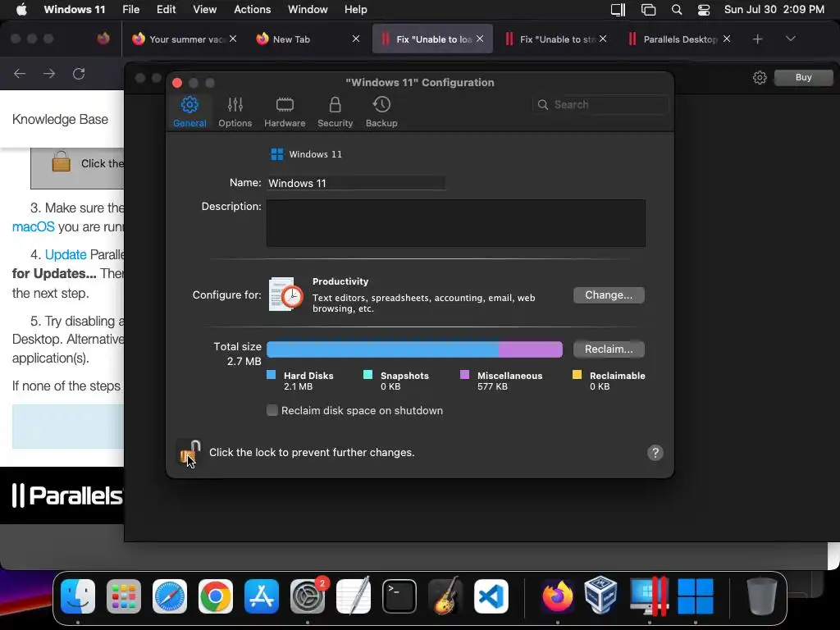Image resolution: width=840 pixels, height=630 pixels.
Task: Click into the Description text area
Action: (x=456, y=223)
